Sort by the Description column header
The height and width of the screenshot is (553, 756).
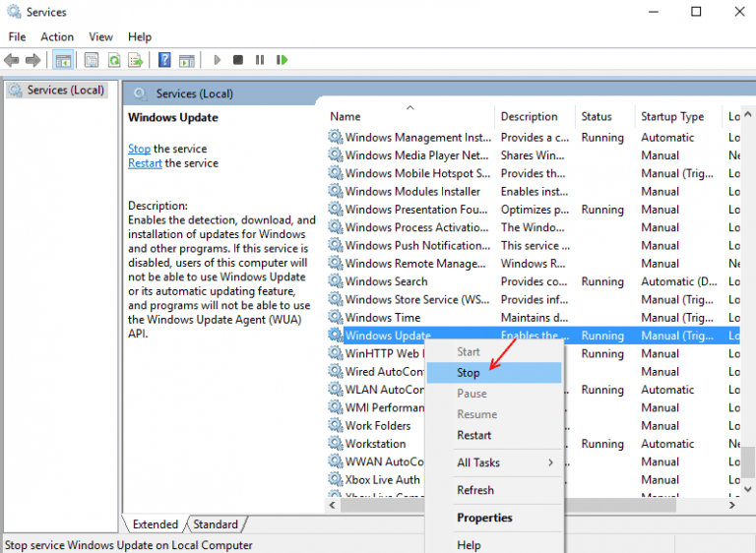[535, 116]
